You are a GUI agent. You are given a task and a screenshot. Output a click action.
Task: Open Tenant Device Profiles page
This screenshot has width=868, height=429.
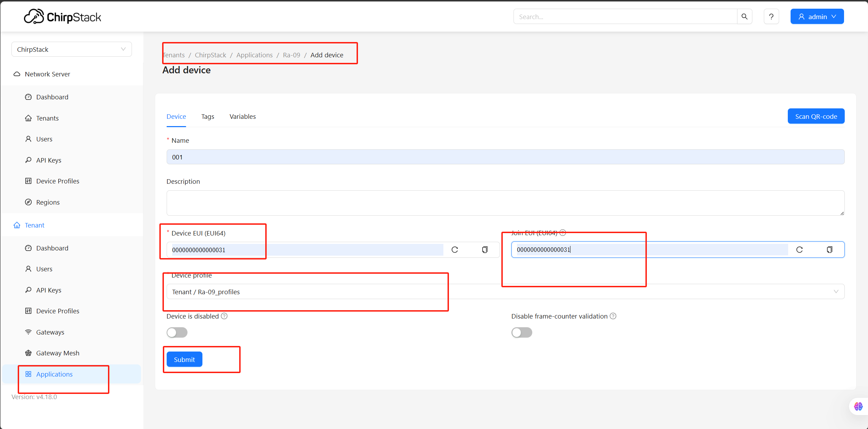(x=58, y=311)
